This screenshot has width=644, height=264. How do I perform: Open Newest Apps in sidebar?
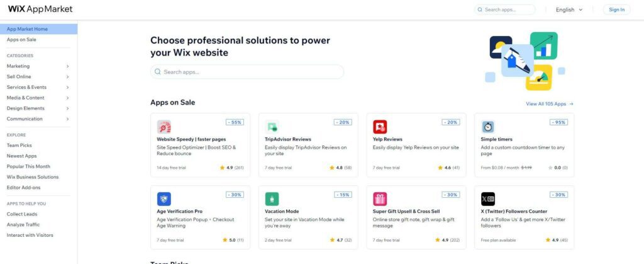(x=22, y=156)
